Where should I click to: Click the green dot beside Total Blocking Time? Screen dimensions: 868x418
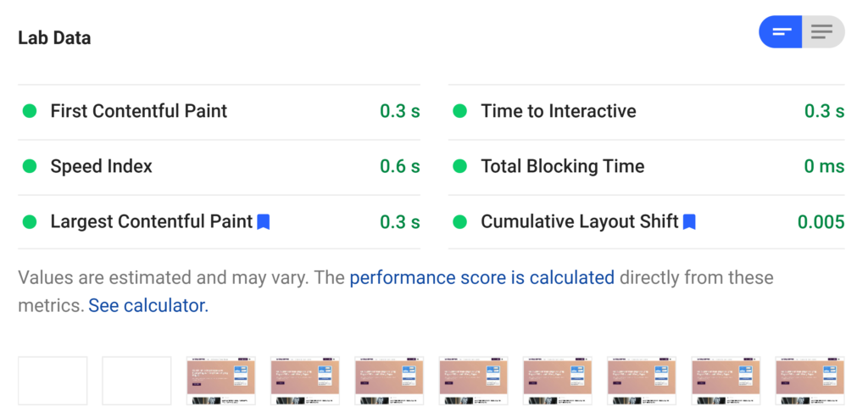(460, 166)
